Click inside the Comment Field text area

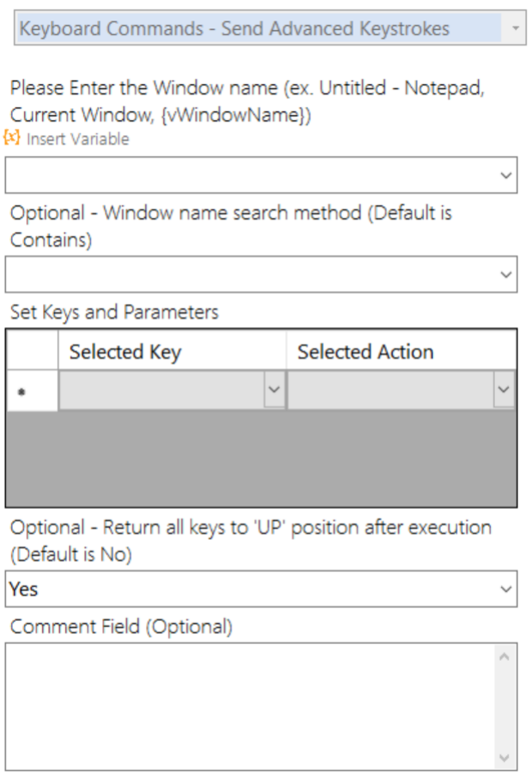249,705
